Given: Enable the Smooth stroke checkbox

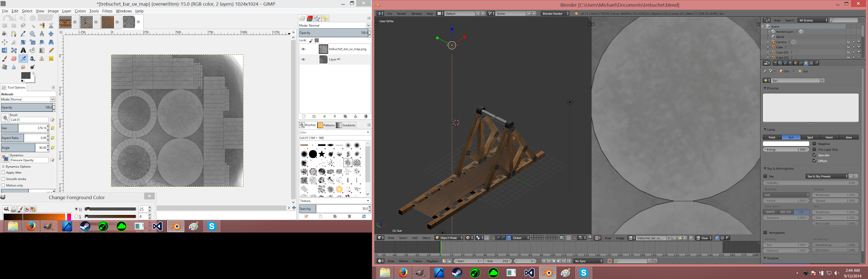Looking at the screenshot, I should tap(3, 179).
